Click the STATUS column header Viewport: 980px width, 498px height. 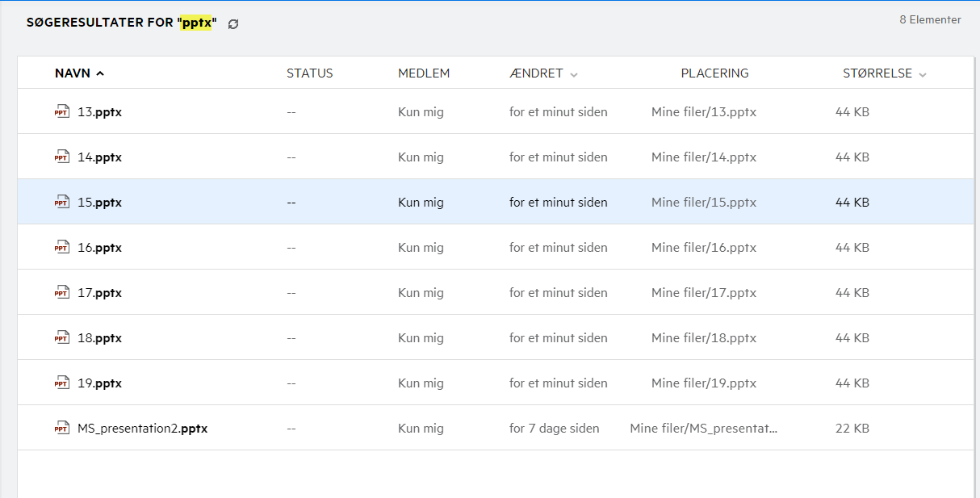click(x=309, y=73)
